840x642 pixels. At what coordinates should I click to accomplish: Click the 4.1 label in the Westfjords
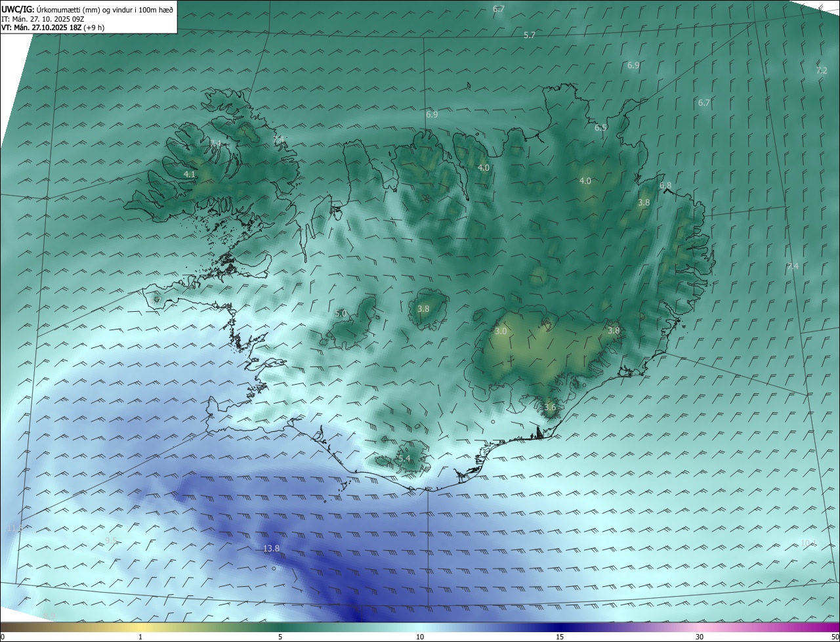190,175
